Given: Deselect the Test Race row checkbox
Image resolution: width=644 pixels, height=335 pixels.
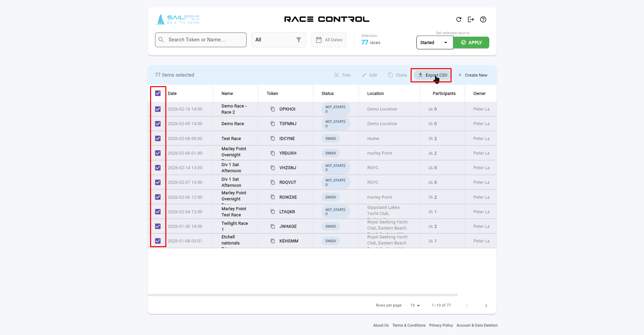Looking at the screenshot, I should click(x=158, y=138).
